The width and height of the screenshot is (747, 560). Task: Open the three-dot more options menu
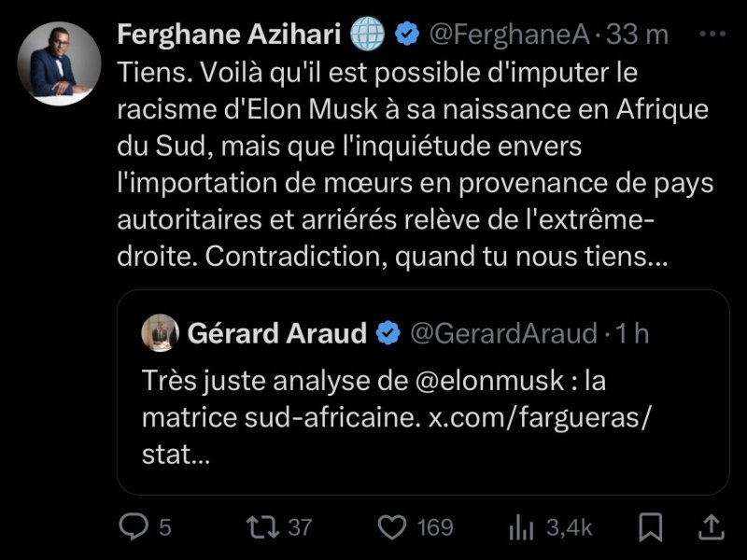pyautogui.click(x=712, y=34)
